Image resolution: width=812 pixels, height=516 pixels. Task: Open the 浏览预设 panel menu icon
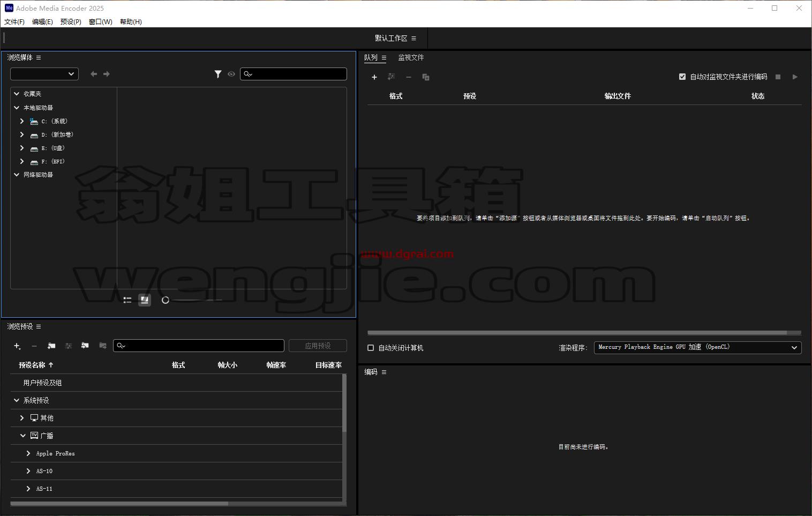39,326
